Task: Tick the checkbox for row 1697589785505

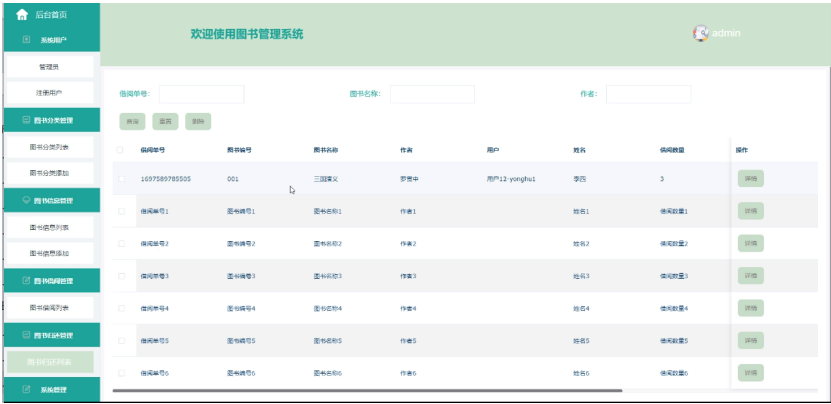Action: [121, 179]
